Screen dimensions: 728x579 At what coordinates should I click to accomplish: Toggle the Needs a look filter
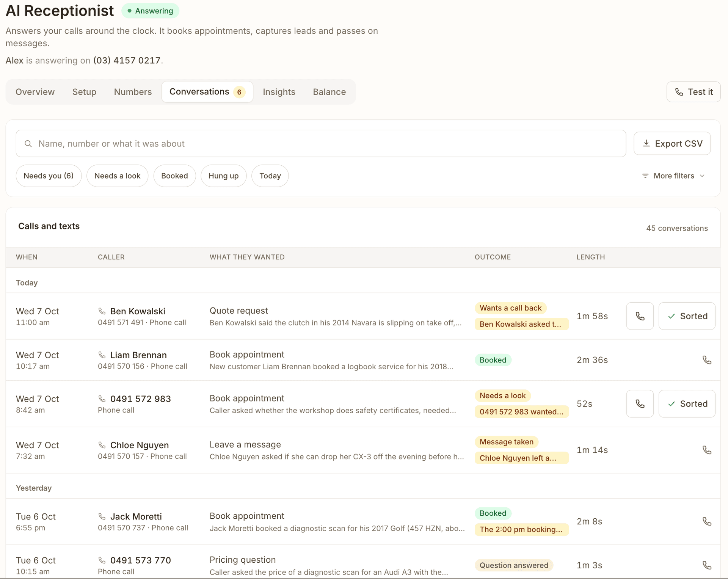[117, 176]
